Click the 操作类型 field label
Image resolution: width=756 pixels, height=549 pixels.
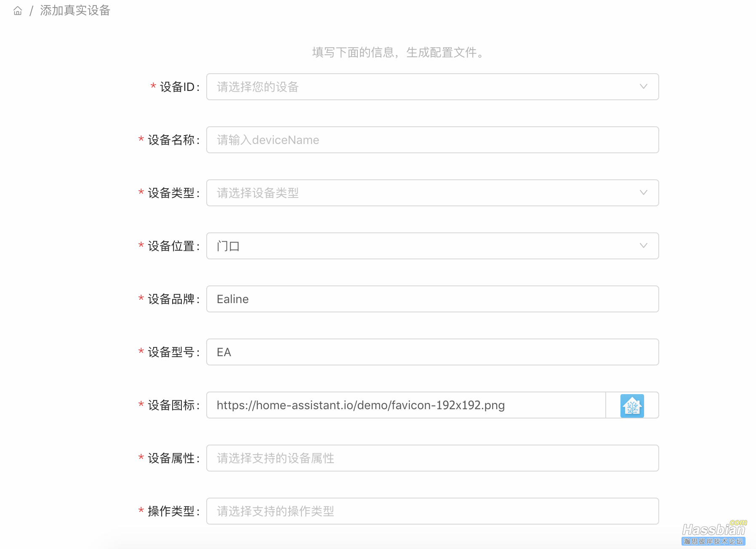coord(173,512)
